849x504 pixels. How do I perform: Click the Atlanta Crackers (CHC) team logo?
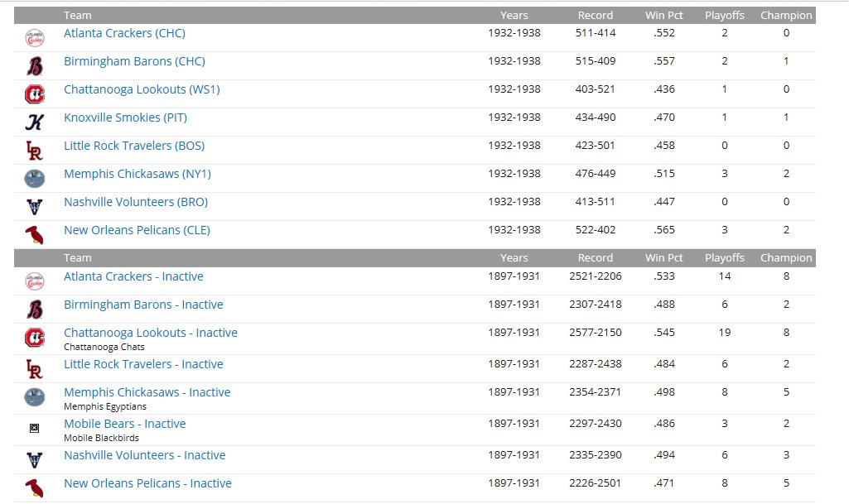(x=34, y=37)
